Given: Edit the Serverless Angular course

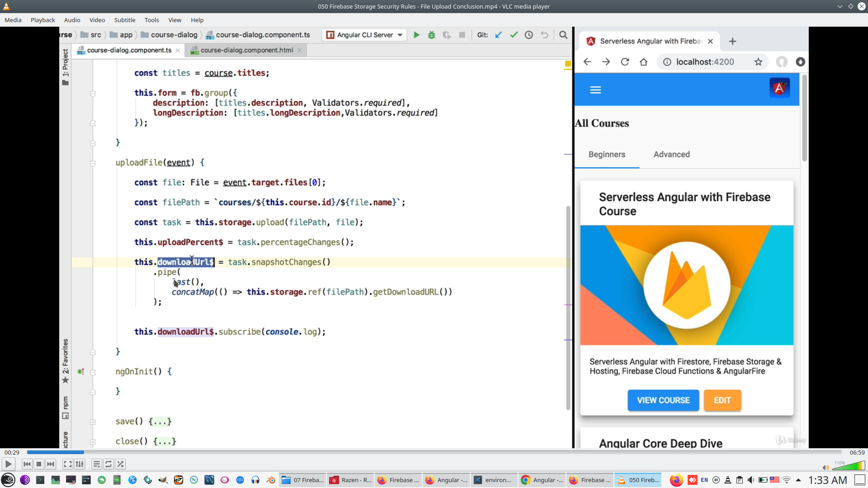Looking at the screenshot, I should (722, 400).
